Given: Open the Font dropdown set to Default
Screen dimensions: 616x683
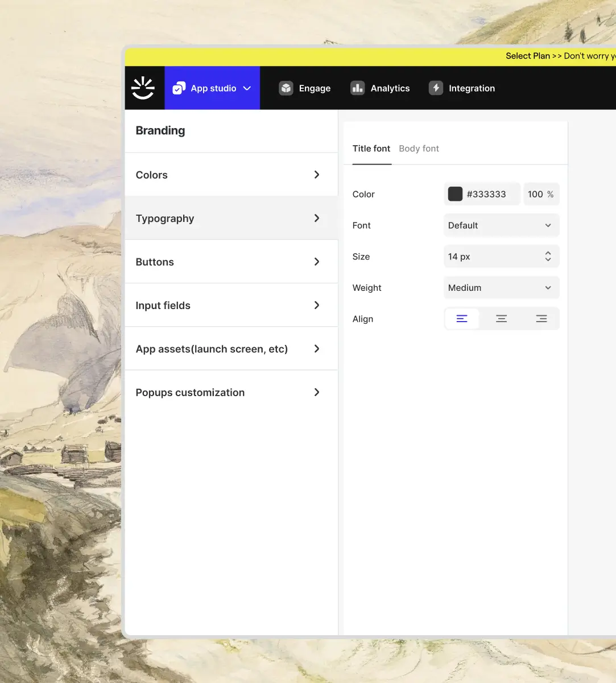Looking at the screenshot, I should pos(501,225).
